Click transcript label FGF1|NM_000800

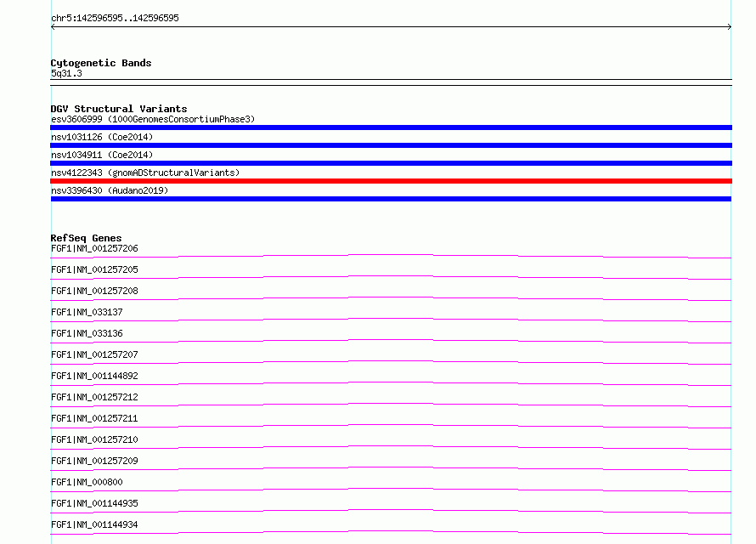pyautogui.click(x=87, y=482)
